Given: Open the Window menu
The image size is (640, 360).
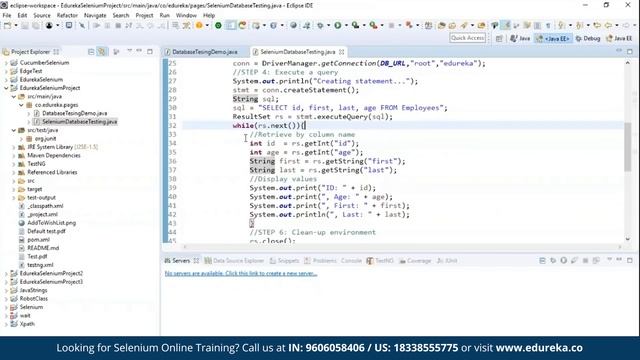Looking at the screenshot, I should coord(186,15).
